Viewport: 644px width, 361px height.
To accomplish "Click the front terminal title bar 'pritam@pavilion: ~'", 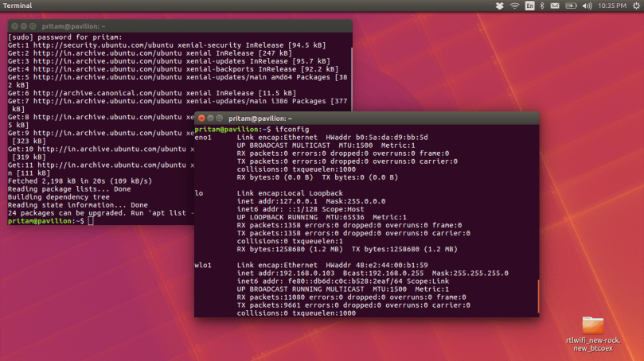I will (260, 118).
